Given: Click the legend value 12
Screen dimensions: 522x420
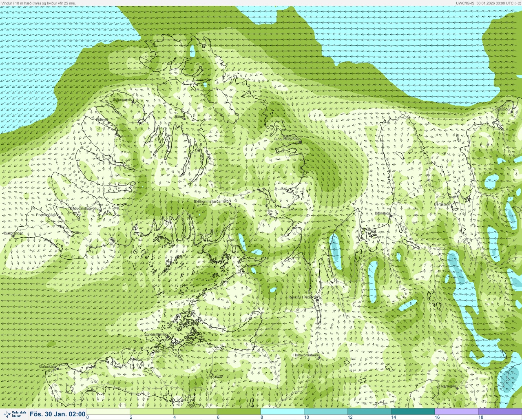Looking at the screenshot, I should tap(350, 417).
